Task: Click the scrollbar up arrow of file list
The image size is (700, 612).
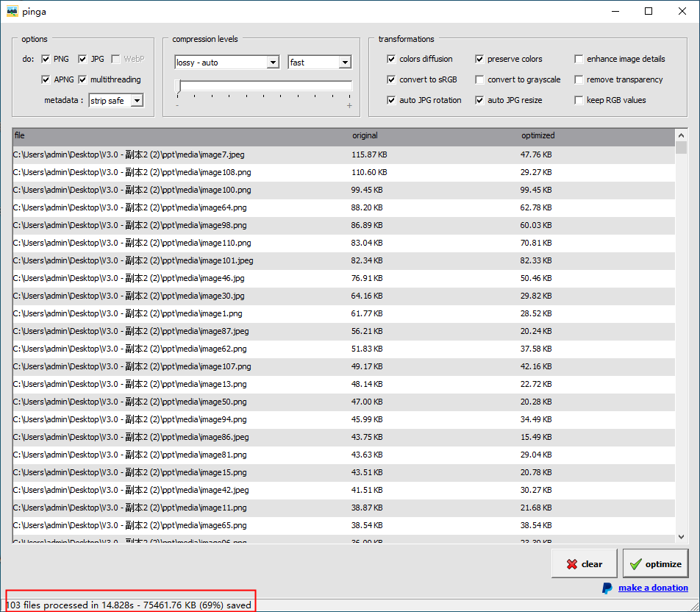Action: [681, 135]
